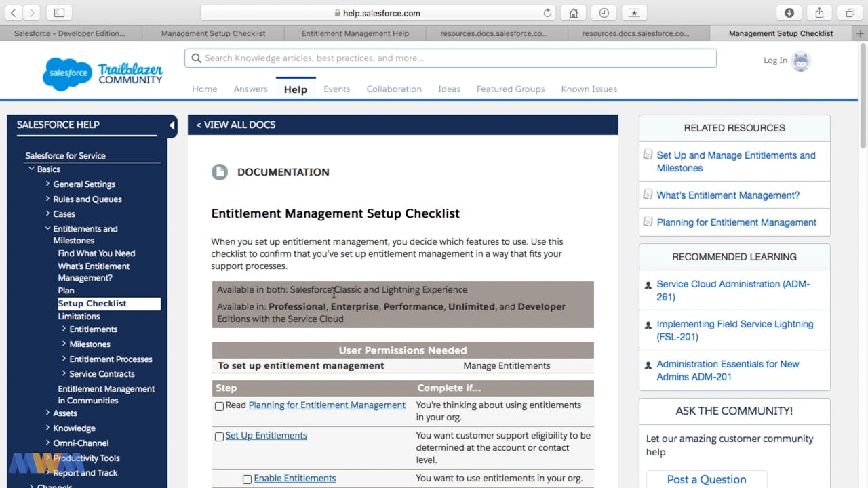Tick the Set Up Entitlements checkbox
The height and width of the screenshot is (488, 868).
(x=219, y=436)
